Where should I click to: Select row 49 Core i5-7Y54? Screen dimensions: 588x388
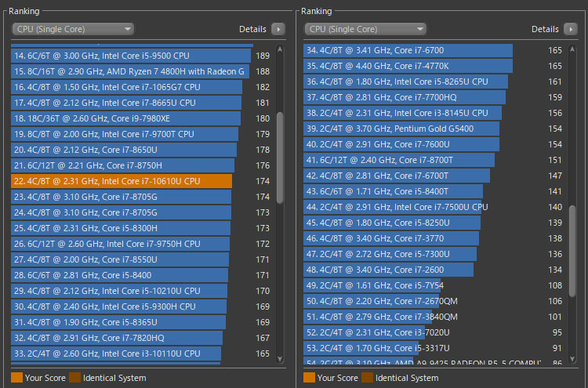click(433, 285)
